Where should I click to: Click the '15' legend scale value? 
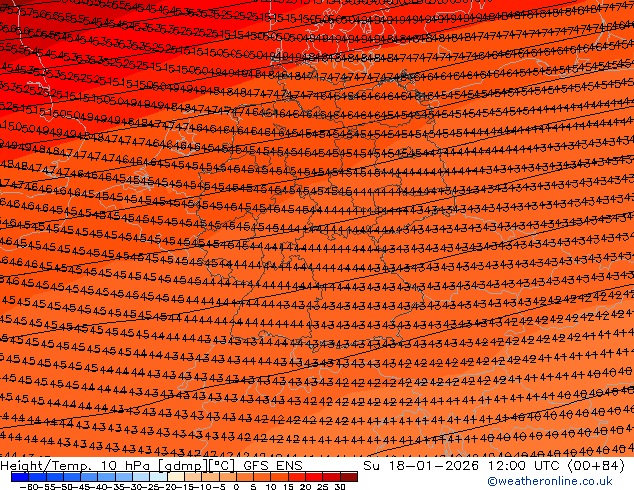[289, 486]
